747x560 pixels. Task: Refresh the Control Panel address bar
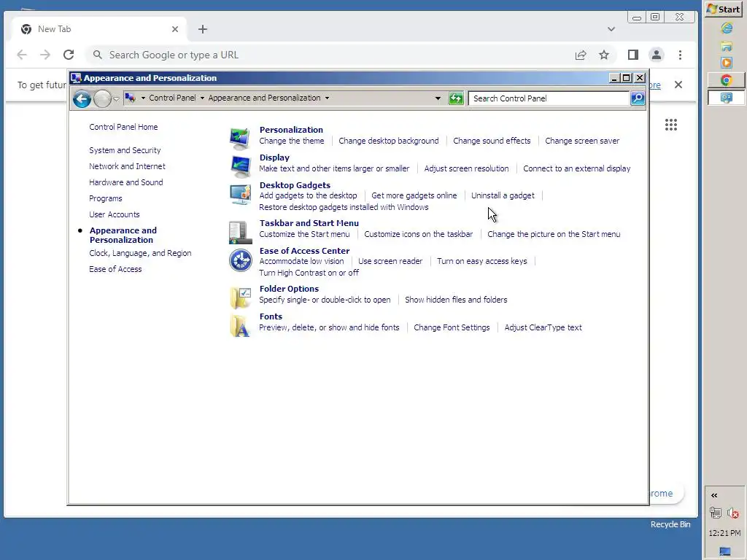(x=456, y=98)
